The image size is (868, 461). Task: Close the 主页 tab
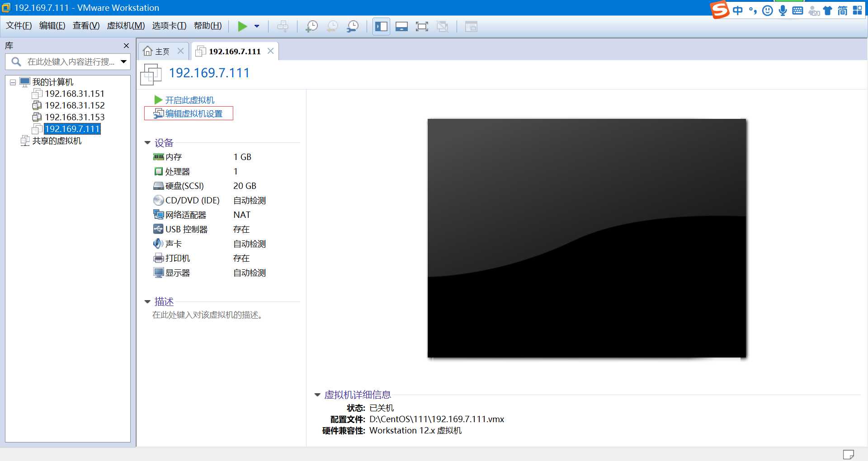(x=180, y=51)
